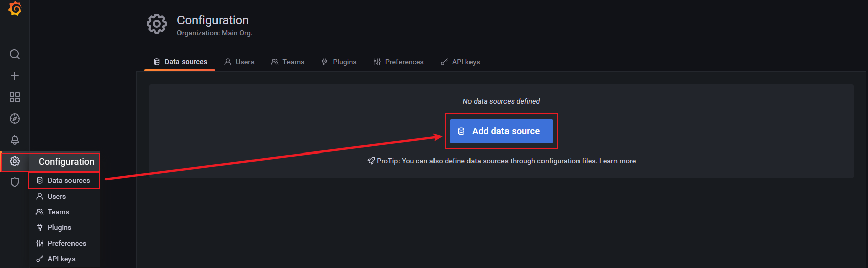Open the Explore compass icon

[15, 119]
